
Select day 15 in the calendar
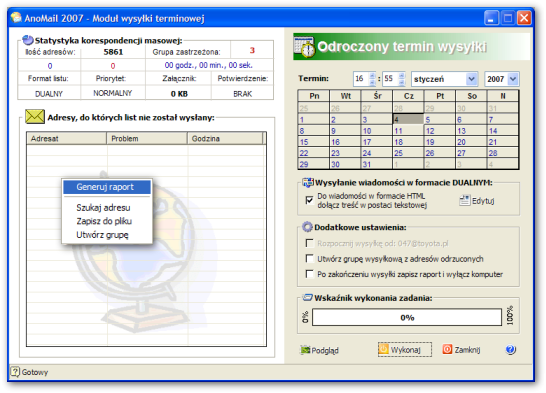tap(313, 142)
